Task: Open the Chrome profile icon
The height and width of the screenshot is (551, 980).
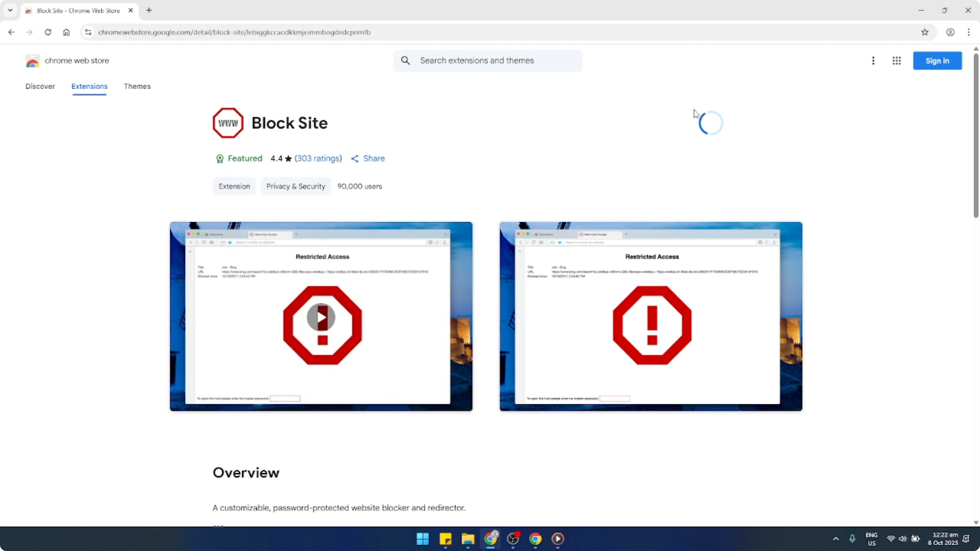Action: tap(950, 32)
